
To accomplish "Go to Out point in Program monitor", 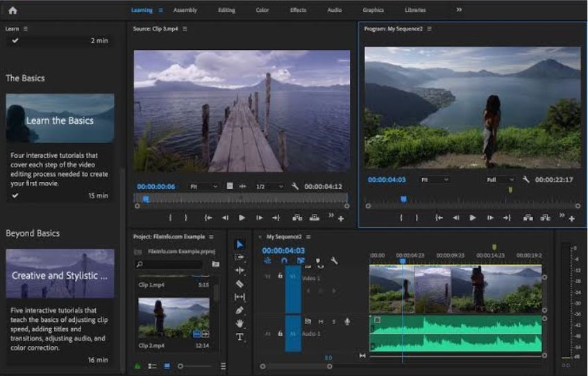I will click(x=507, y=218).
